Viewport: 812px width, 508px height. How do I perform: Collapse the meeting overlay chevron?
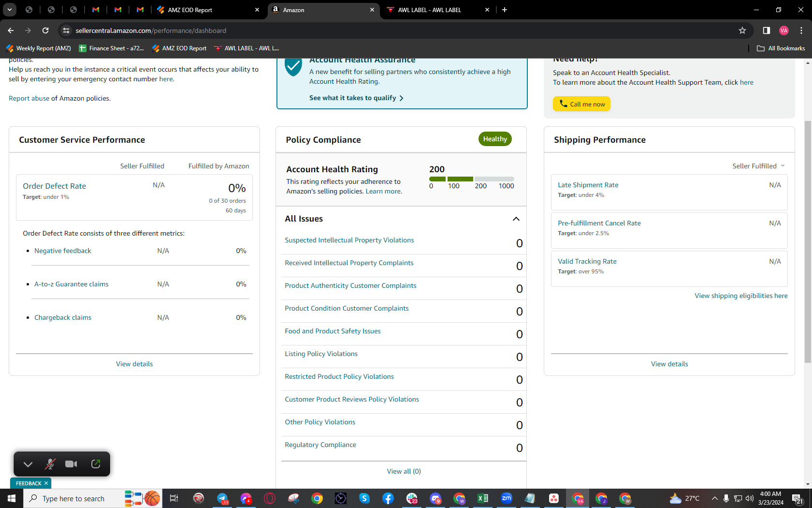28,464
